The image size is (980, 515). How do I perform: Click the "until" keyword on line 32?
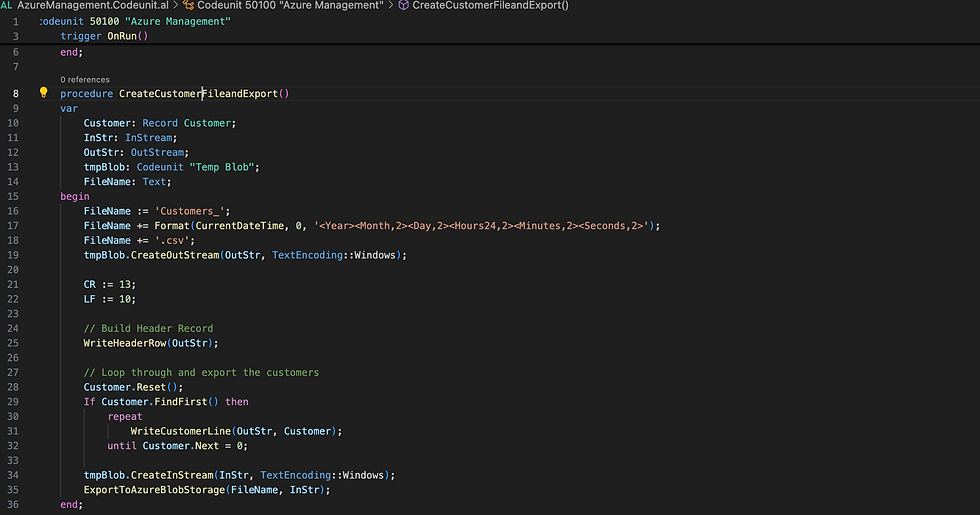[x=121, y=446]
